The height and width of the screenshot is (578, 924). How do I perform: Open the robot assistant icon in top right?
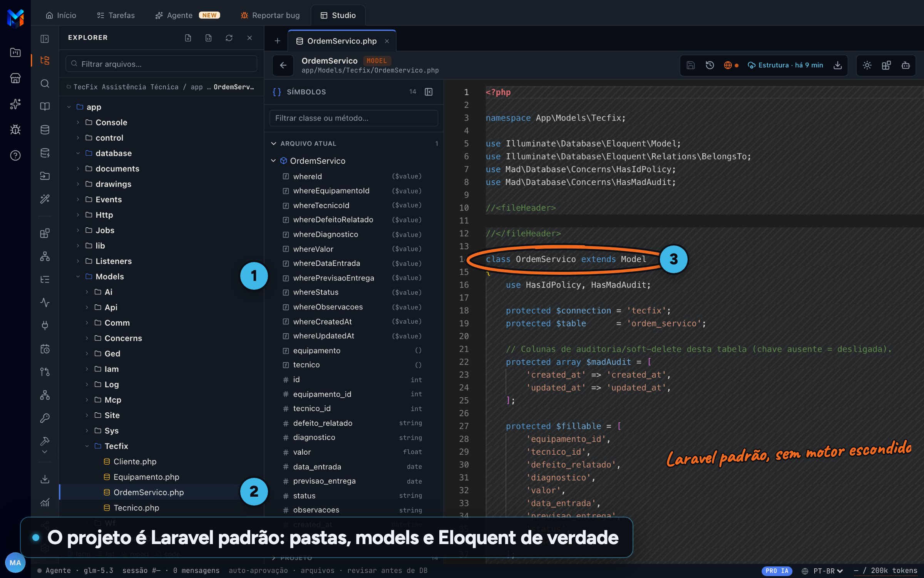coord(906,65)
